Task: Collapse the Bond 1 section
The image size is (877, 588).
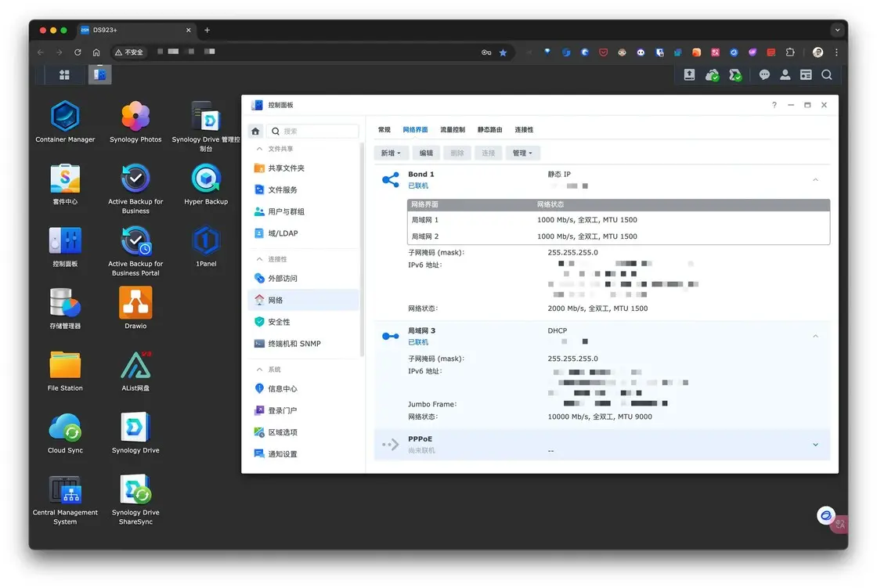Action: tap(815, 179)
